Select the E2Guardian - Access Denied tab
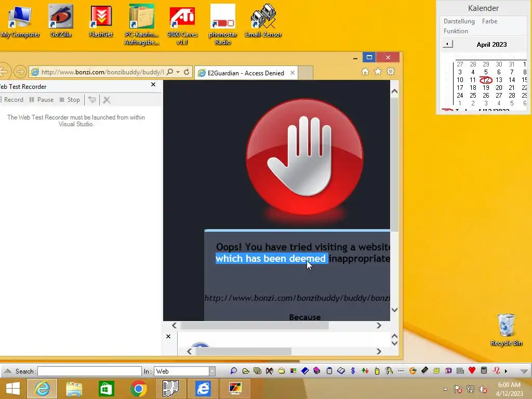 point(246,73)
